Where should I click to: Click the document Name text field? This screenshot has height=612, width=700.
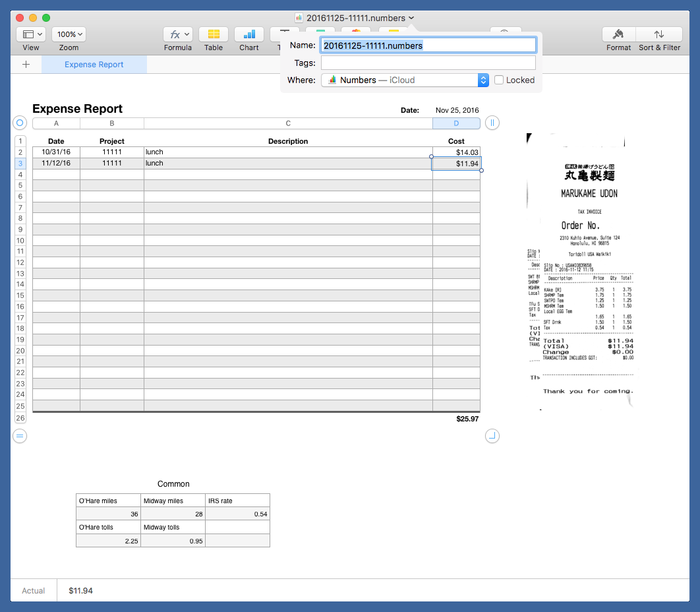click(x=428, y=46)
